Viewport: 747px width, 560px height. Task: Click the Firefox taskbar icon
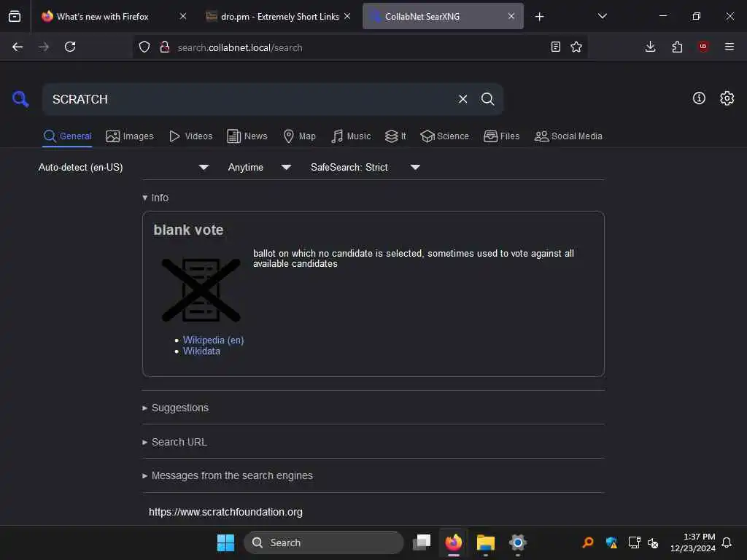tap(454, 542)
